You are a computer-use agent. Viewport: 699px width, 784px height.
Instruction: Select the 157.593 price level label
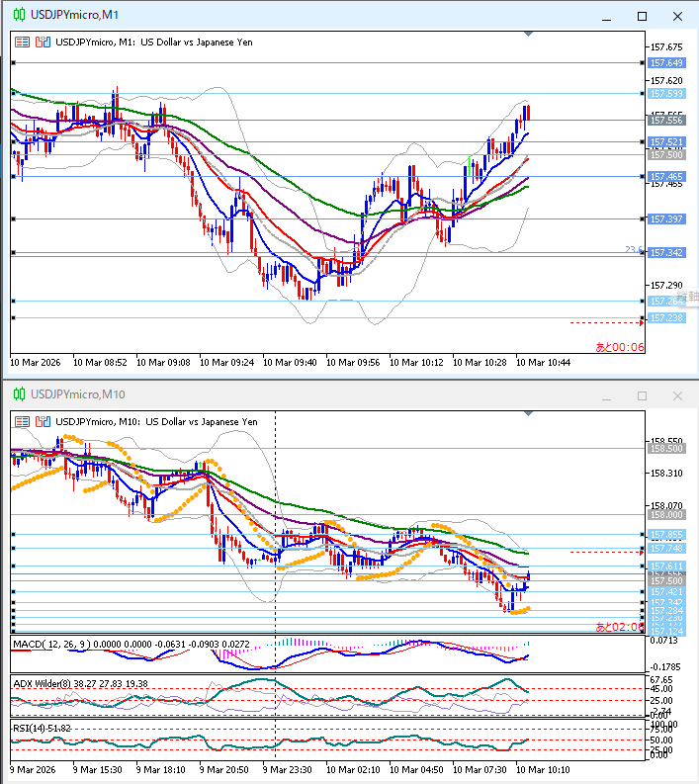667,93
